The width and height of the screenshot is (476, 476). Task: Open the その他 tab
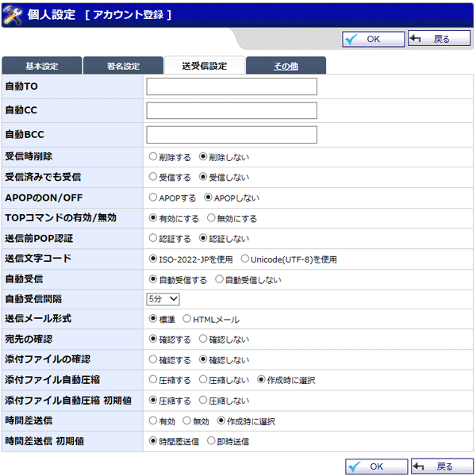pyautogui.click(x=286, y=66)
